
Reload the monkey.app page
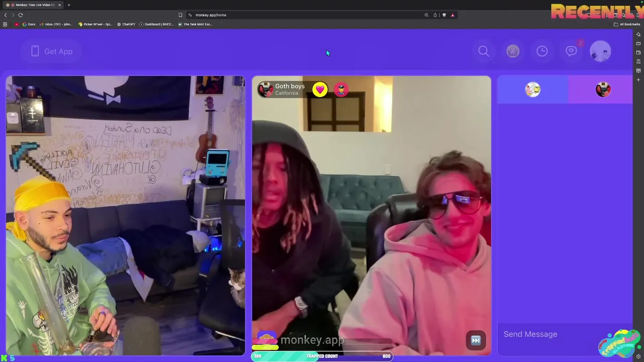coord(21,15)
